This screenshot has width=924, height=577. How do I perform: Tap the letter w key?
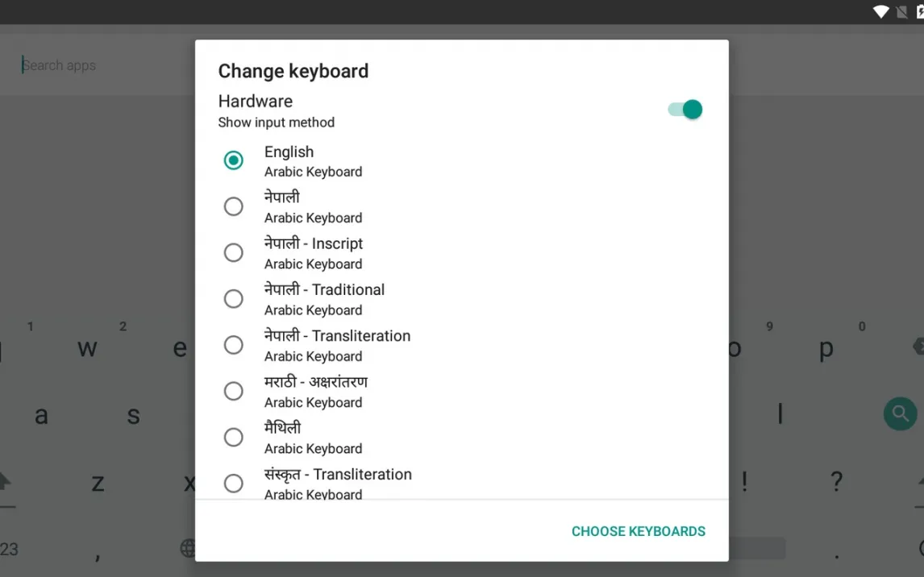click(87, 348)
